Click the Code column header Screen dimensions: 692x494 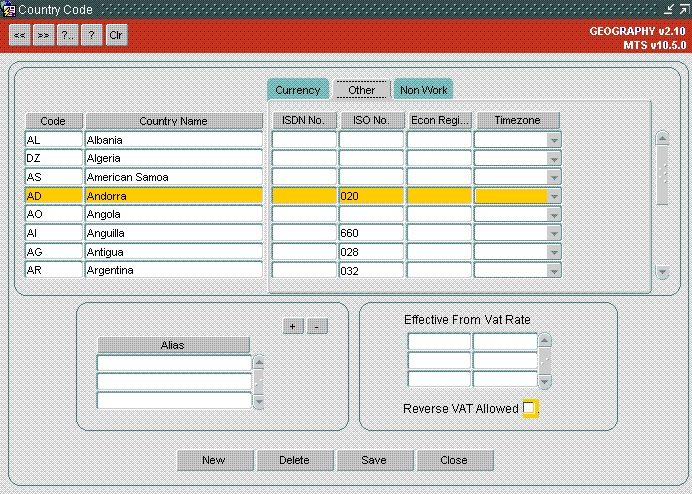54,121
